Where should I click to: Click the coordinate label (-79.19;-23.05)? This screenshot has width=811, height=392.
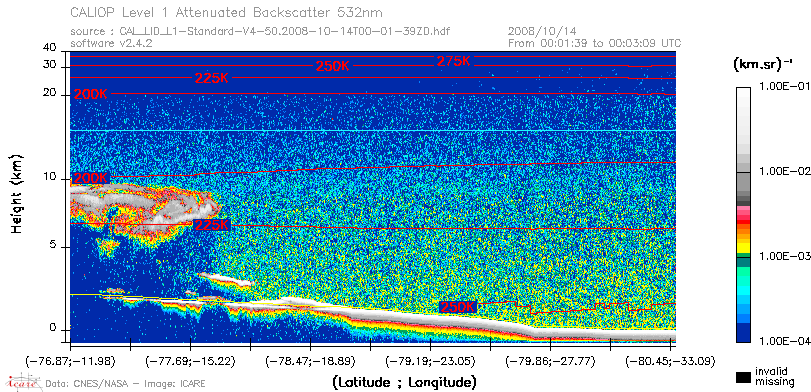(x=430, y=361)
